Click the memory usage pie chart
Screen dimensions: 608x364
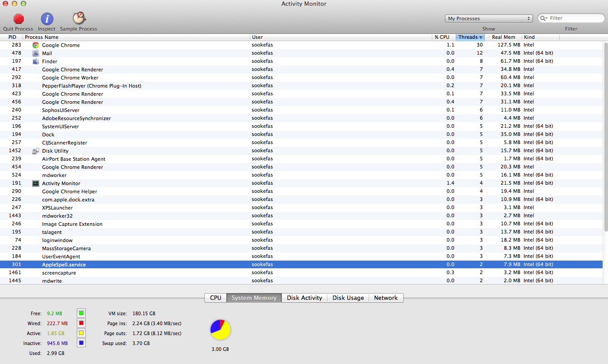point(220,330)
